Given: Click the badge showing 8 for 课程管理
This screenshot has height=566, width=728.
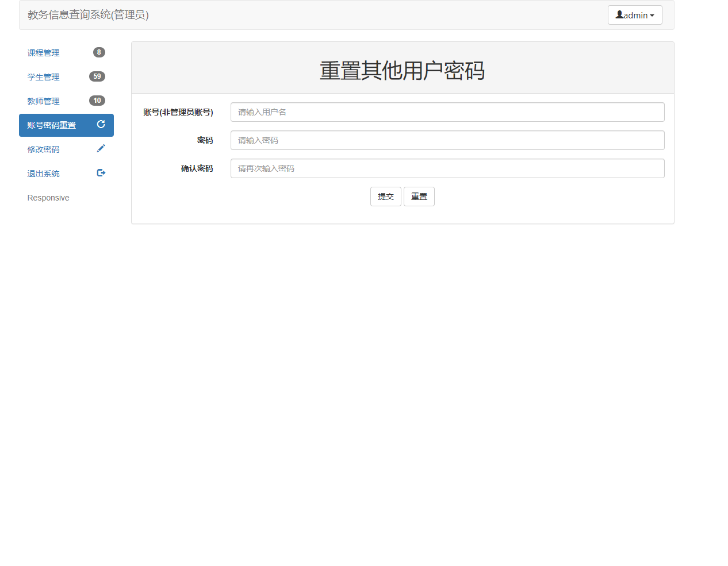Looking at the screenshot, I should pos(98,52).
